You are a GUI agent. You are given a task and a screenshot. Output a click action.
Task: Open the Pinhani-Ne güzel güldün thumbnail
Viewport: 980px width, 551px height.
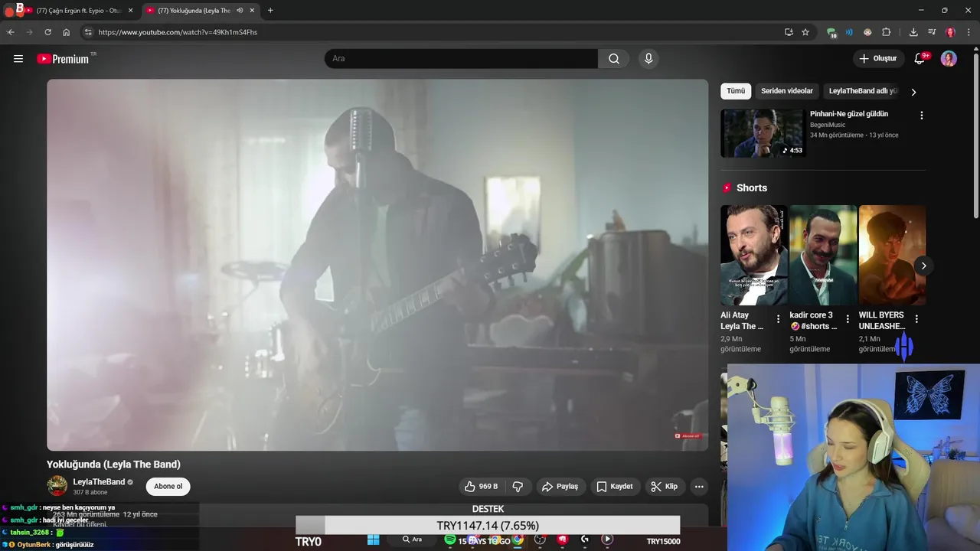click(x=762, y=133)
